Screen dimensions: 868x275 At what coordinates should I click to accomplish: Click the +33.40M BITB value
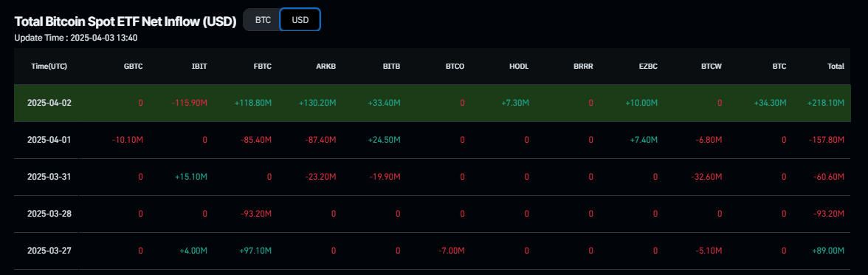pyautogui.click(x=384, y=103)
